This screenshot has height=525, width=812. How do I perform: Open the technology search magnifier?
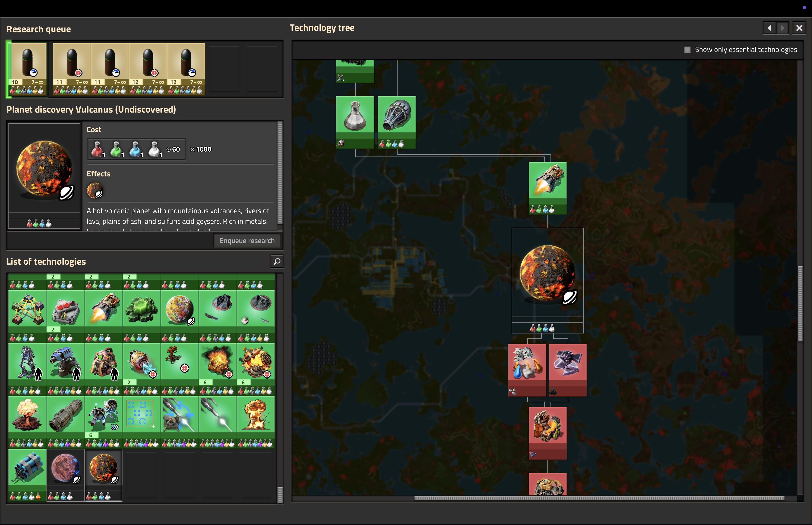point(277,262)
